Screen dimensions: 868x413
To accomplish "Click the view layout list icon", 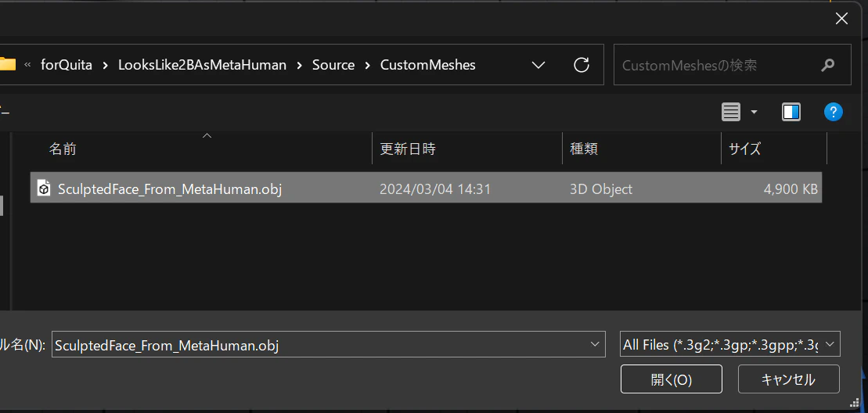I will click(731, 112).
